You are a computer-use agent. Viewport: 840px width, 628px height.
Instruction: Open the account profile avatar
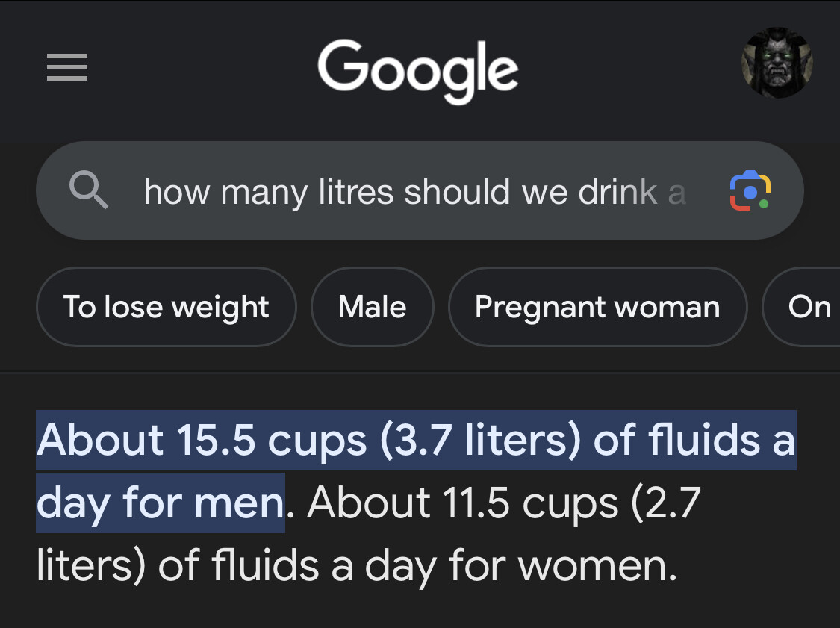[777, 63]
